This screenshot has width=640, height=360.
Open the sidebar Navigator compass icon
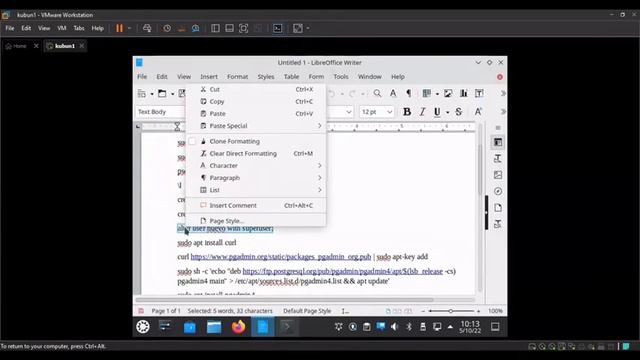tap(498, 191)
